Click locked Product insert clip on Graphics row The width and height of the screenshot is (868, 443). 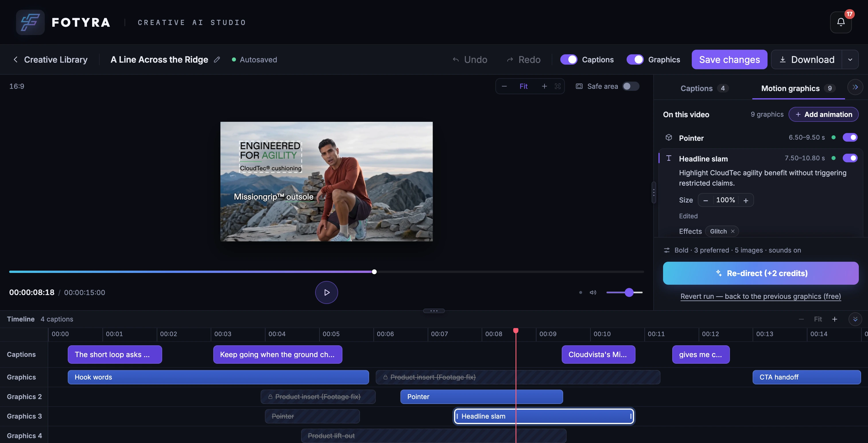tap(518, 377)
